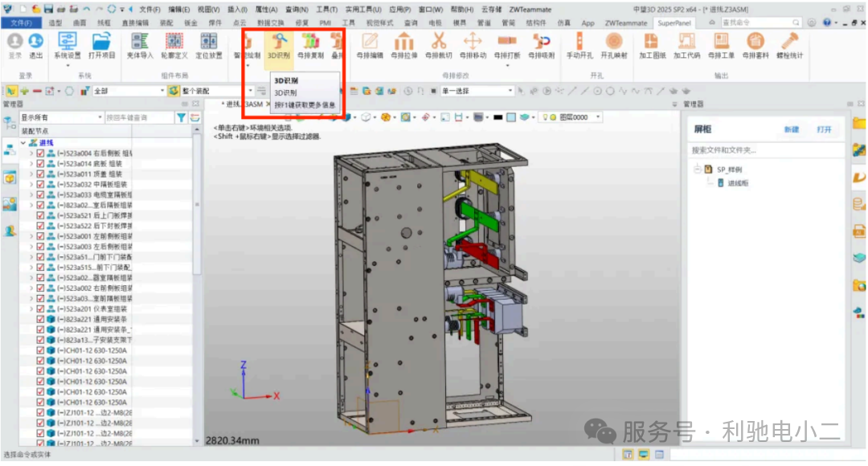Click the 搜索文件和文件夹 search field
Screen dimensions: 868x466
point(766,150)
